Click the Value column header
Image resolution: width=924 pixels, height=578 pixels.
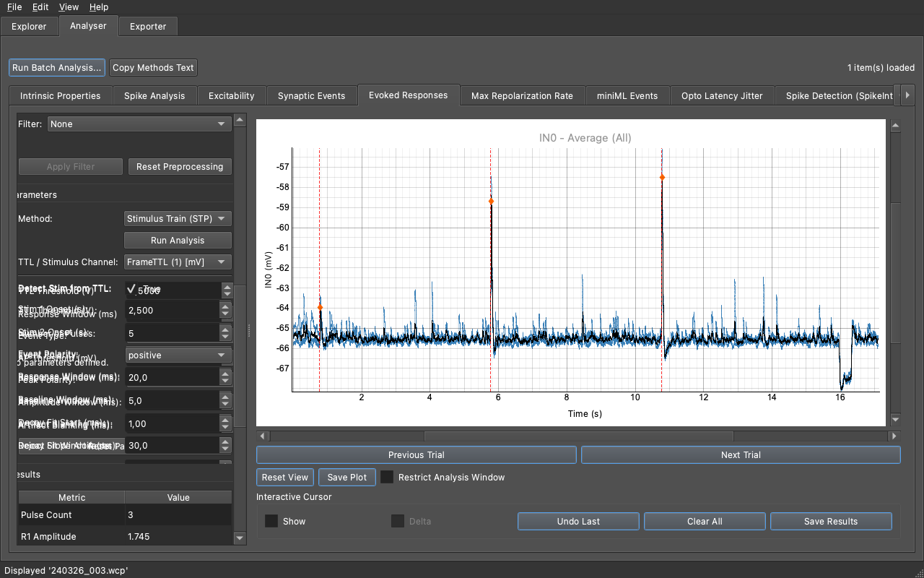coord(178,497)
